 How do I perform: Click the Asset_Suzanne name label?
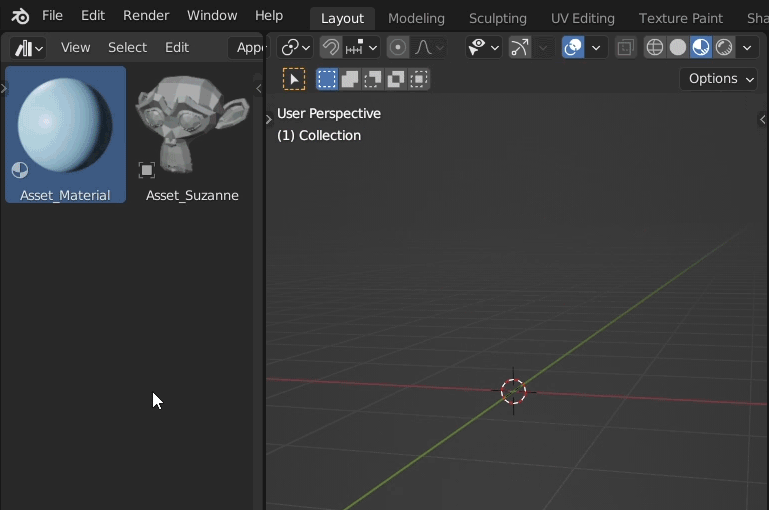click(192, 196)
